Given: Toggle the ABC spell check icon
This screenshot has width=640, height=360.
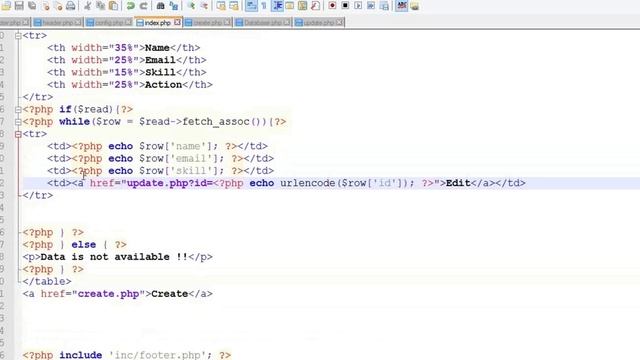Looking at the screenshot, I should [x=401, y=6].
